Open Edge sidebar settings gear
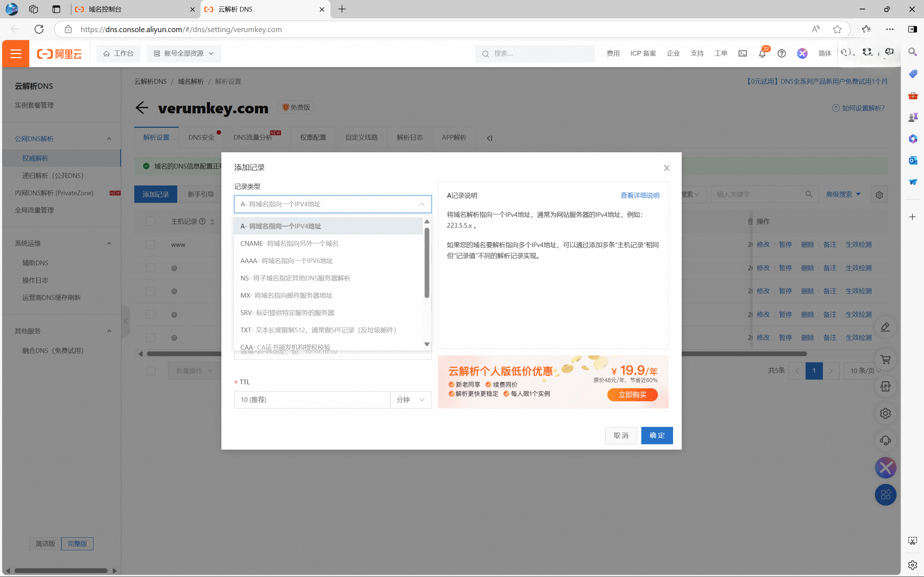The image size is (924, 577). (912, 565)
